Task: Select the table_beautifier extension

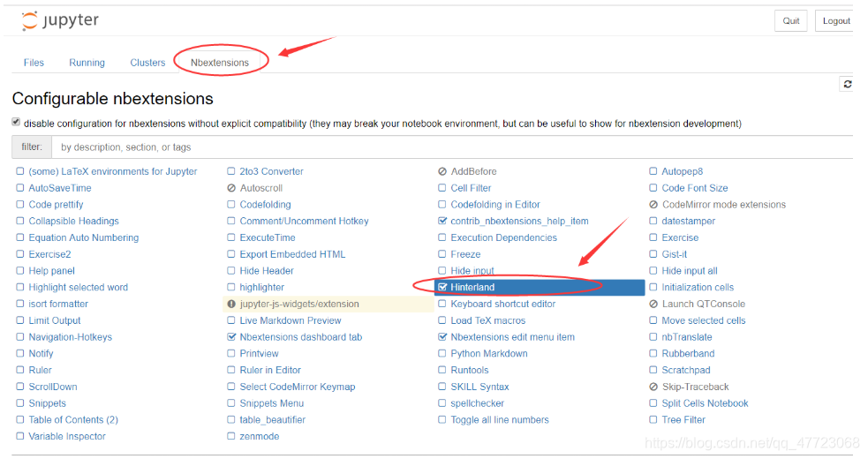Action: (272, 419)
